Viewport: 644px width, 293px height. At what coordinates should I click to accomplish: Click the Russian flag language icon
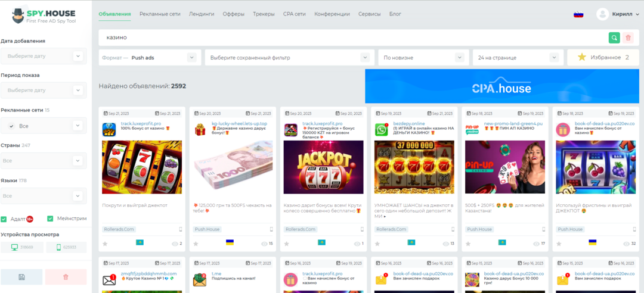pos(578,14)
